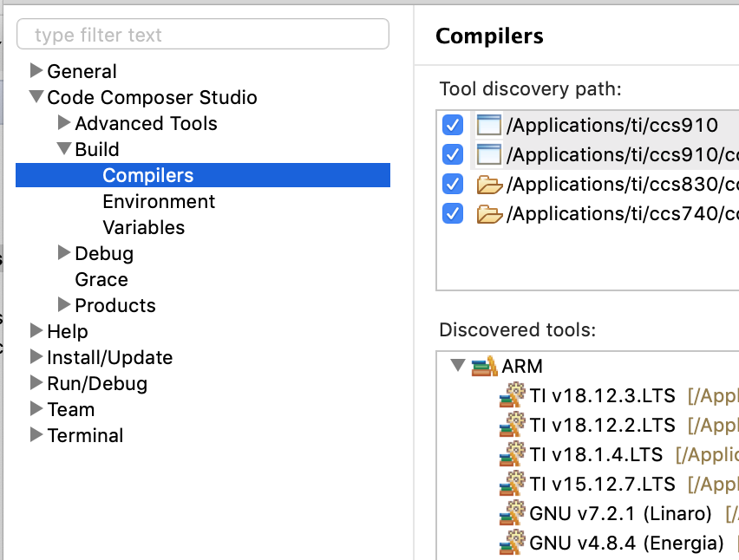
Task: Click the type filter text field
Action: pyautogui.click(x=203, y=34)
